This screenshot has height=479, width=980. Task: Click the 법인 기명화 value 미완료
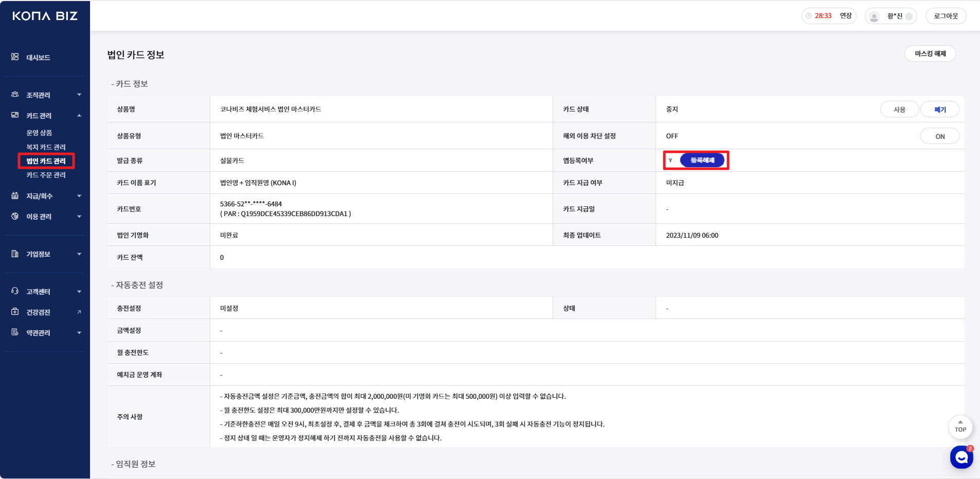tap(229, 235)
